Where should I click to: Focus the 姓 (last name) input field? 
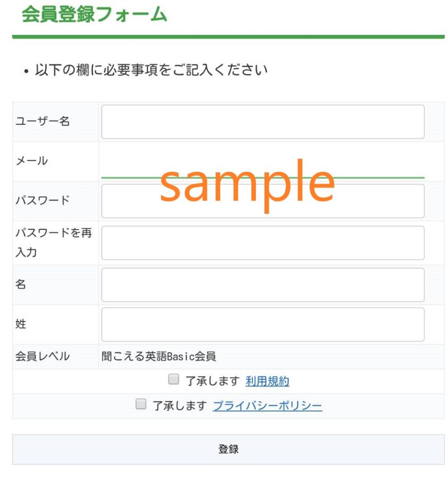coord(263,324)
